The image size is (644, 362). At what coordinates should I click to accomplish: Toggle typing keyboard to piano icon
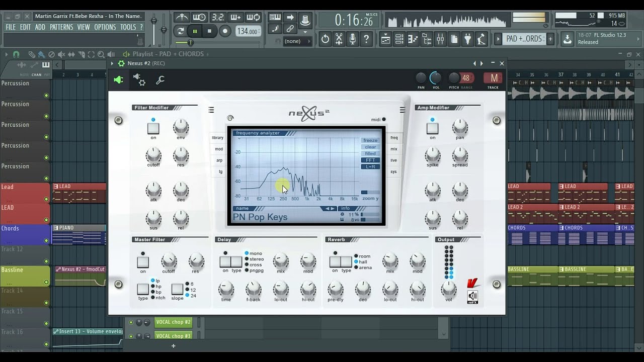(275, 17)
